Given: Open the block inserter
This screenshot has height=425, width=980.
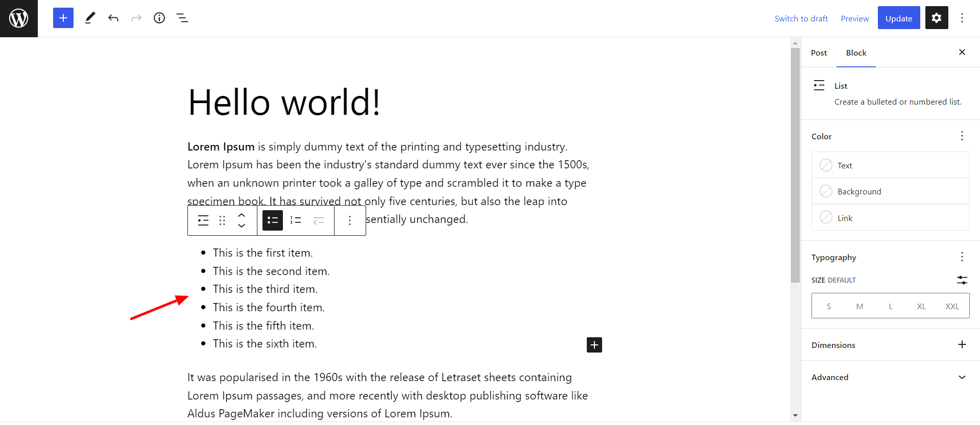Looking at the screenshot, I should coord(63,17).
